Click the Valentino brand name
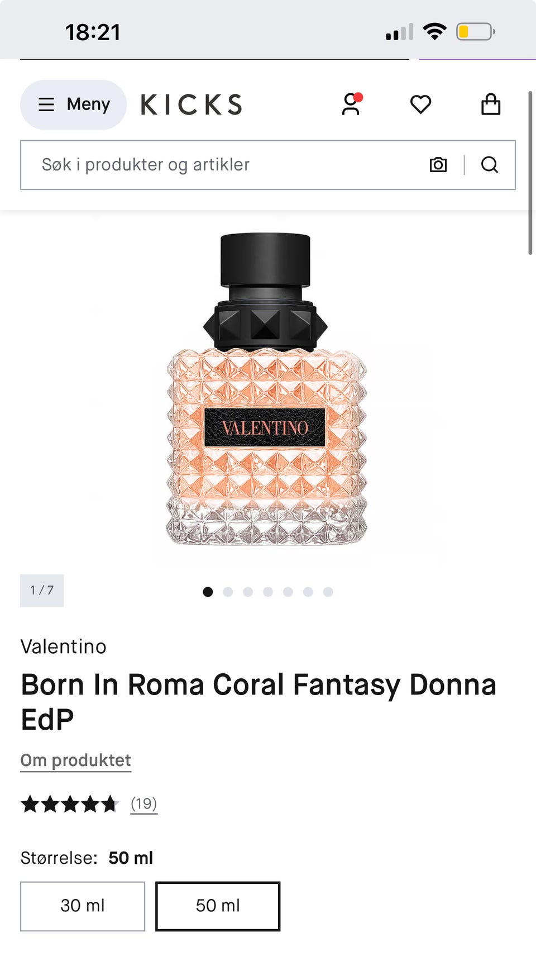Viewport: 536px width, 980px height. coord(64,646)
